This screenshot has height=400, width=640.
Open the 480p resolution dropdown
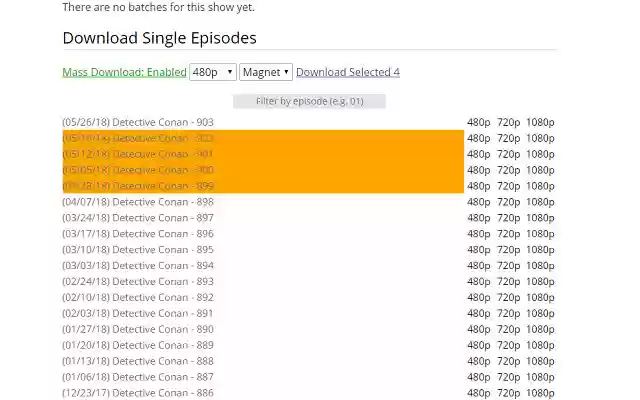click(x=213, y=72)
